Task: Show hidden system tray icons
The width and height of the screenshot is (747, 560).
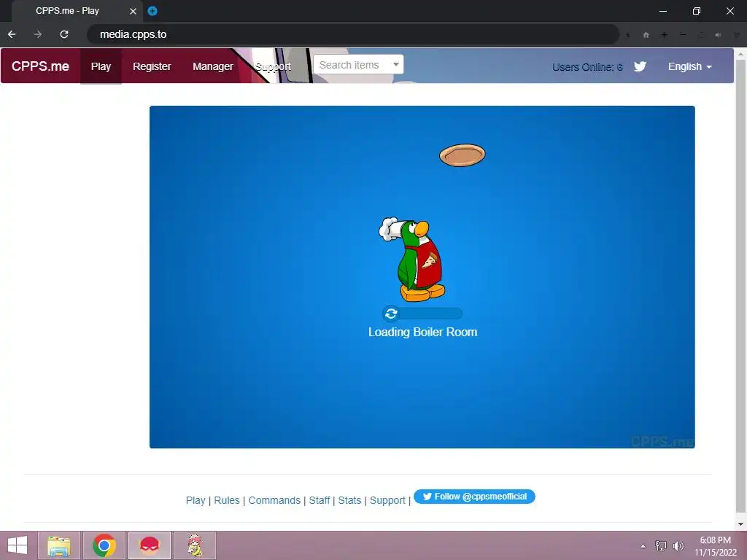Action: 643,546
